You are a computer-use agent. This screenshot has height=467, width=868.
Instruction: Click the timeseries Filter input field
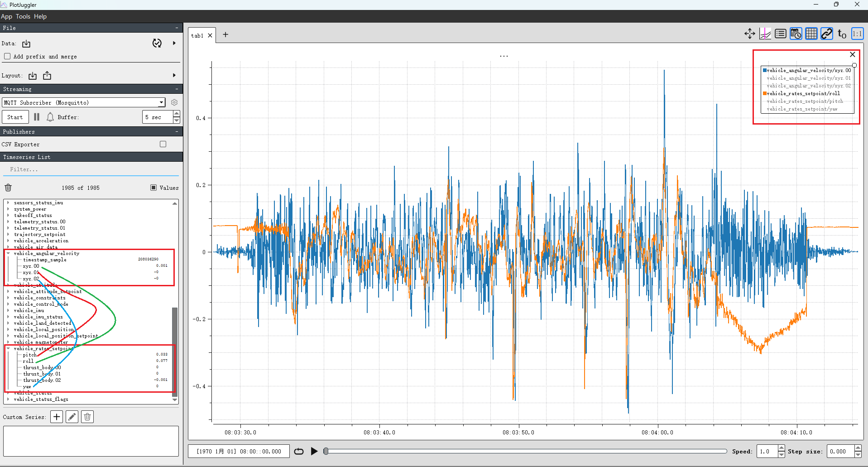(91, 169)
